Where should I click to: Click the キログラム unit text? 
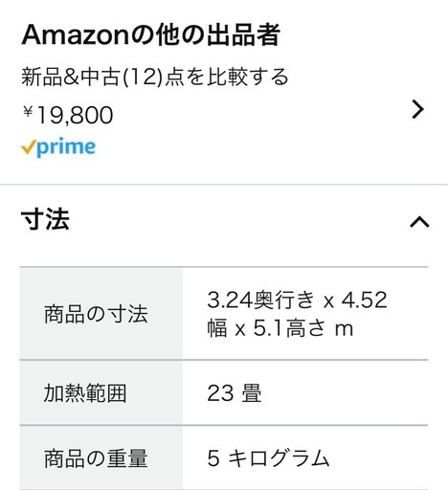point(280,458)
